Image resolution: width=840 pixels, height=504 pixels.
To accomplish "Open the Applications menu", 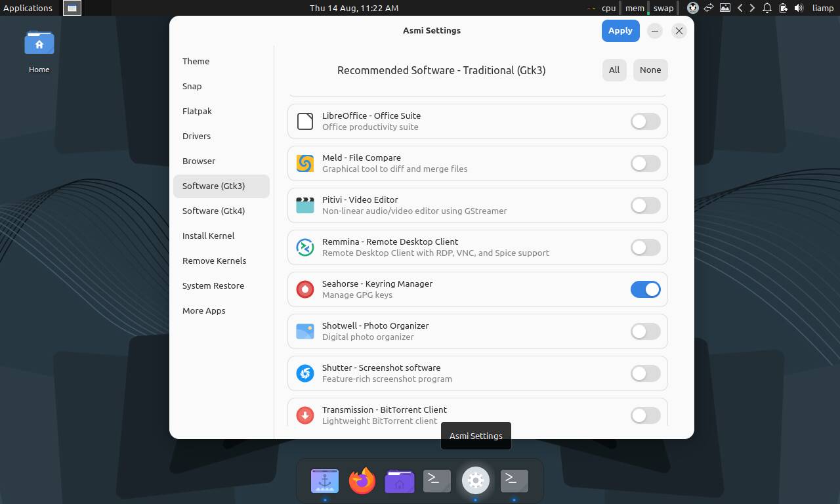I will pyautogui.click(x=28, y=8).
